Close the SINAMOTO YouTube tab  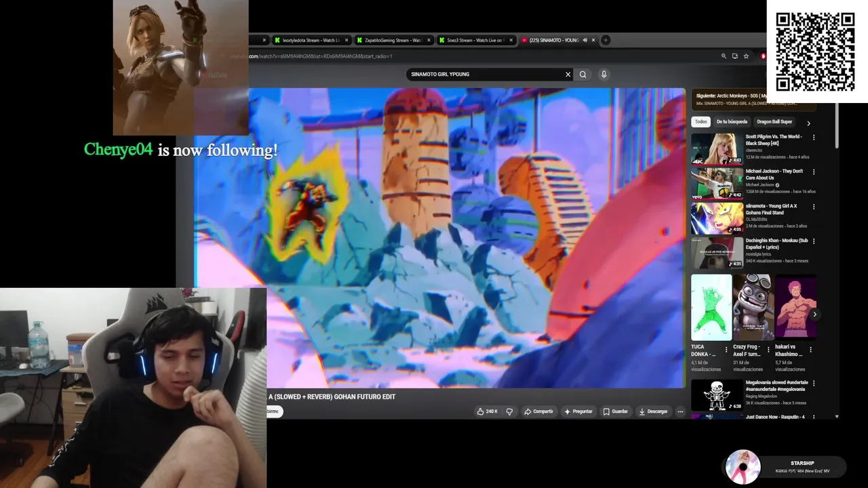[x=593, y=40]
